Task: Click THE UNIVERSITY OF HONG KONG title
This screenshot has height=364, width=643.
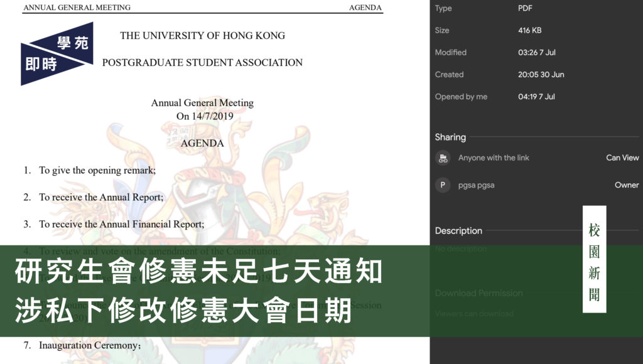Action: click(x=203, y=36)
